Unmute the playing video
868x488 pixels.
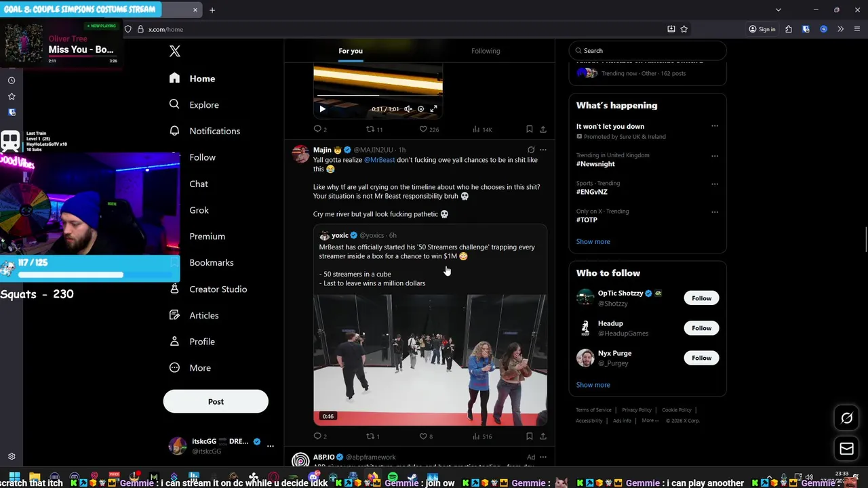[408, 109]
